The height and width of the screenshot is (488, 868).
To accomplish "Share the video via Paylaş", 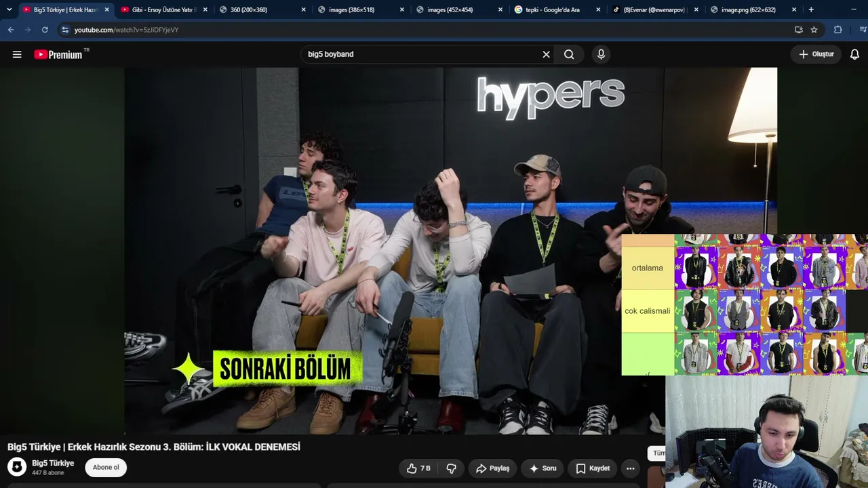I will [492, 468].
